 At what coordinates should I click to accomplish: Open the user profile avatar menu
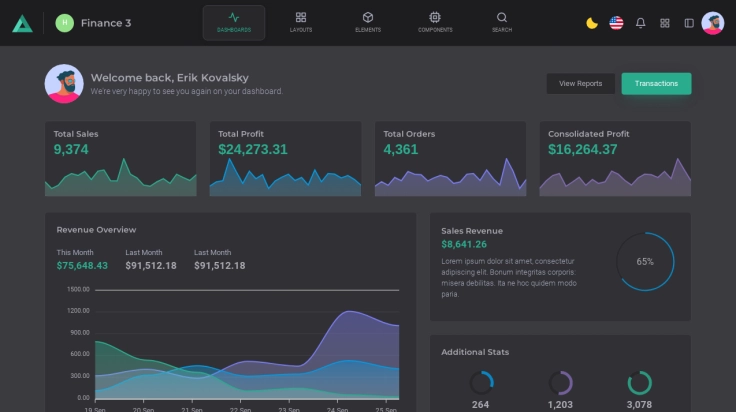tap(713, 23)
